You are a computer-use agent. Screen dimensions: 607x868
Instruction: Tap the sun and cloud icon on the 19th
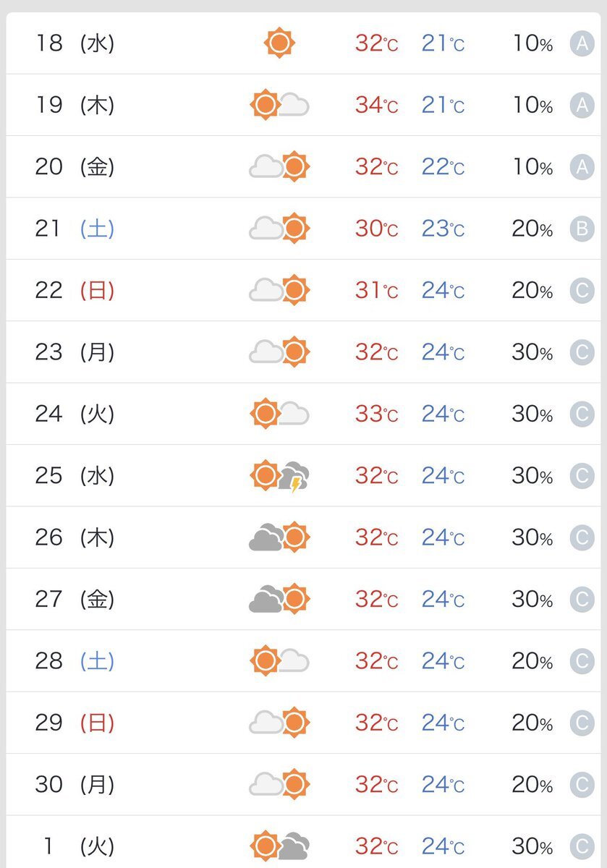tap(279, 106)
